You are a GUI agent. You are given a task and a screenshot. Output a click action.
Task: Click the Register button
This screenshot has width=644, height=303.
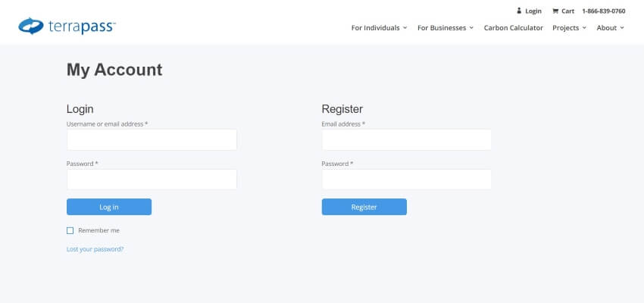point(364,207)
